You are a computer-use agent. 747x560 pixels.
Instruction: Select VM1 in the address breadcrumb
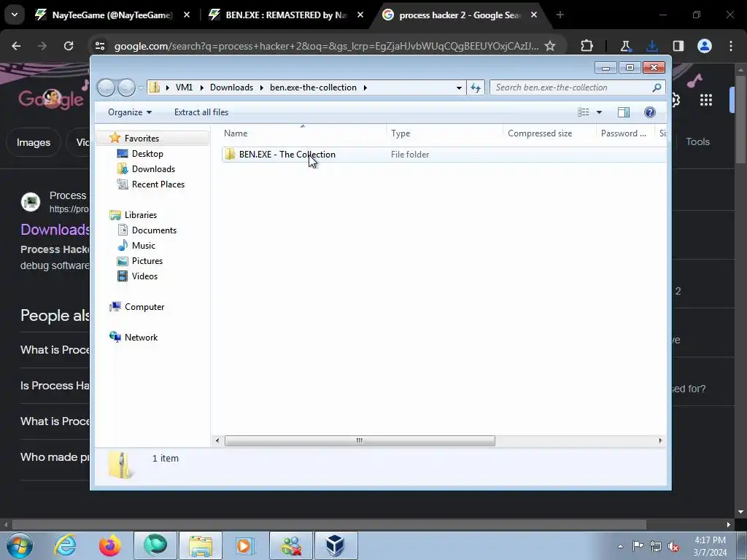coord(184,87)
